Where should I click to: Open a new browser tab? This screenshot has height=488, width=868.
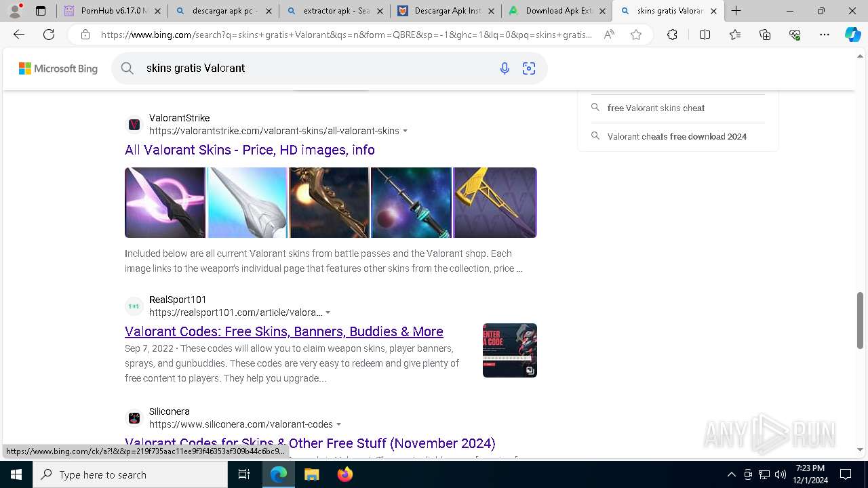tap(736, 11)
